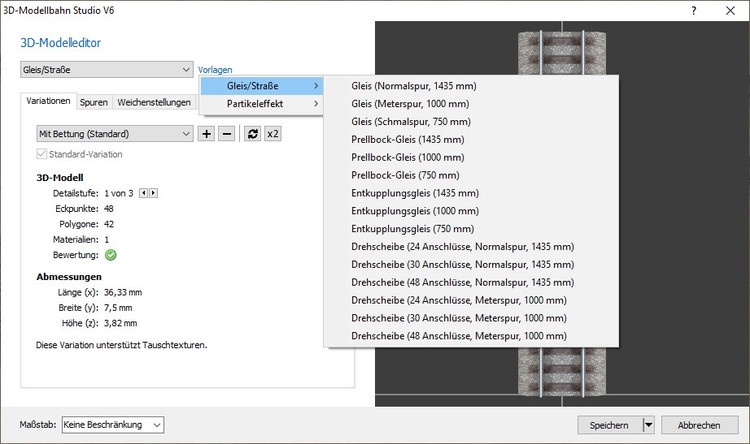Viewport: 750px width, 444px height.
Task: Click the green rating checkmark icon
Action: (x=110, y=255)
